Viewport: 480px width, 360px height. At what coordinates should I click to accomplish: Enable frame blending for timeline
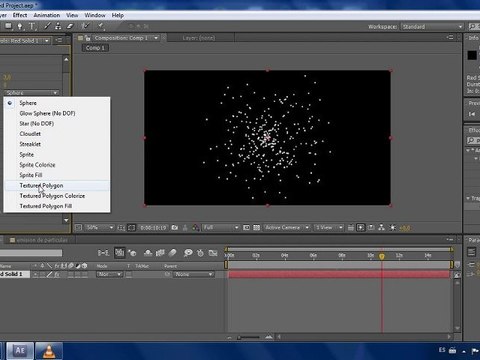160,253
